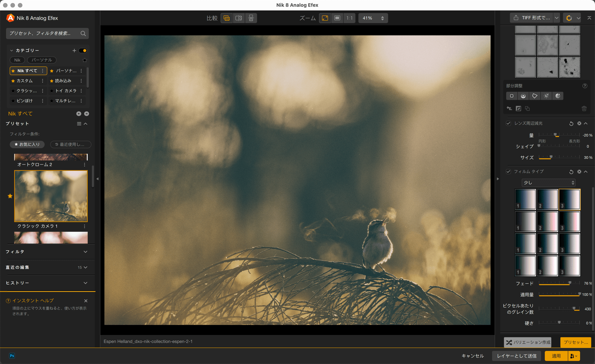Image resolution: width=595 pixels, height=364 pixels.
Task: Set zoom to 1:1
Action: (349, 18)
